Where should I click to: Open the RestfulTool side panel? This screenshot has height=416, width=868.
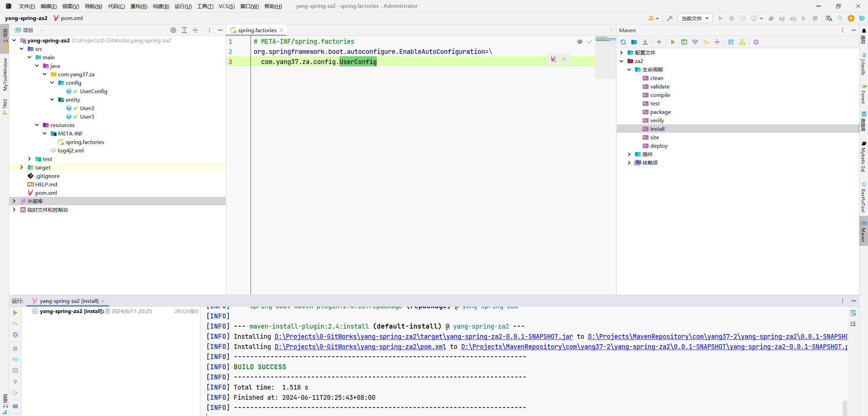[864, 197]
